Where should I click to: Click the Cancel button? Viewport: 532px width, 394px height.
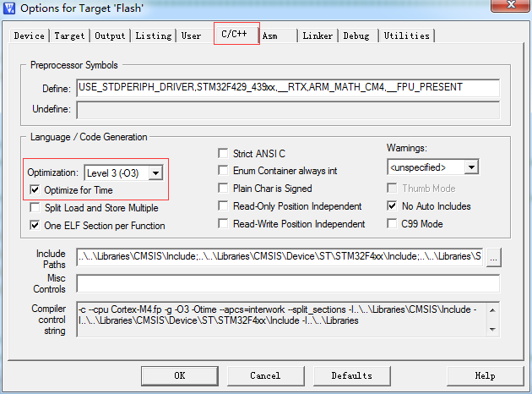(266, 375)
